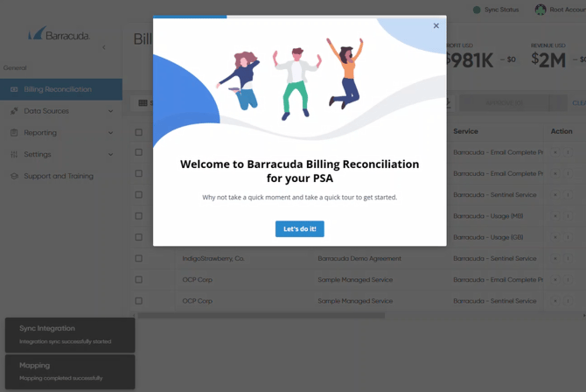This screenshot has height=392, width=586.
Task: Check the IndigoStrawberry, Co. row checkbox
Action: point(138,259)
